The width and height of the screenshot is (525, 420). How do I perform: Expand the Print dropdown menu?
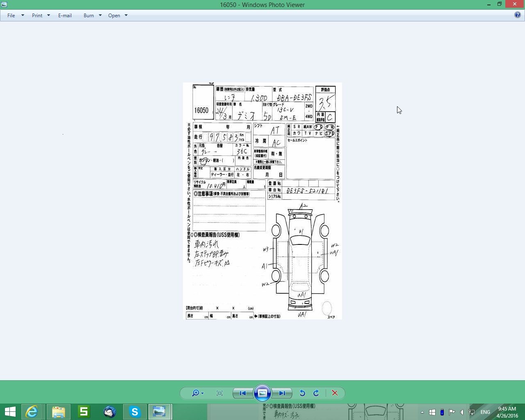[x=48, y=15]
